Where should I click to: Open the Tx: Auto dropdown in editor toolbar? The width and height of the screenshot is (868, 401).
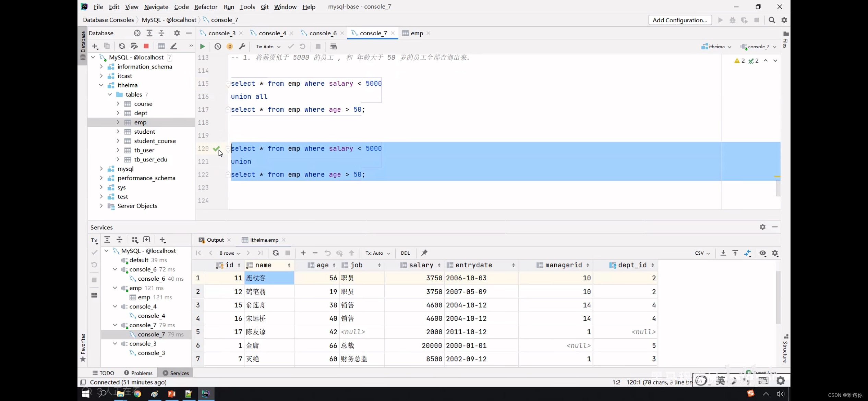click(268, 47)
